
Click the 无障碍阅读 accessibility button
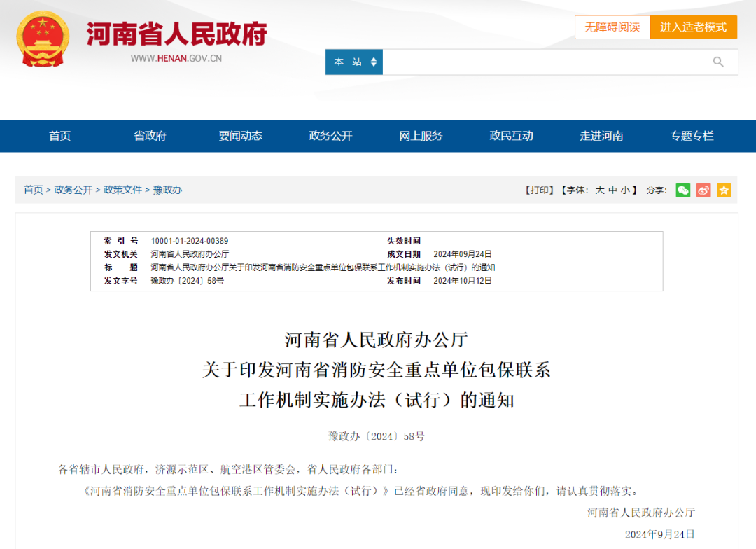(x=612, y=27)
